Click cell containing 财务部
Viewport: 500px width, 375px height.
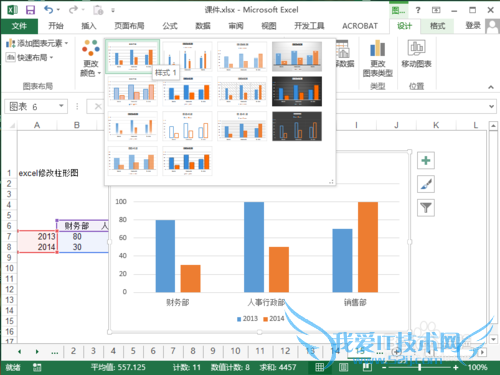tap(77, 226)
